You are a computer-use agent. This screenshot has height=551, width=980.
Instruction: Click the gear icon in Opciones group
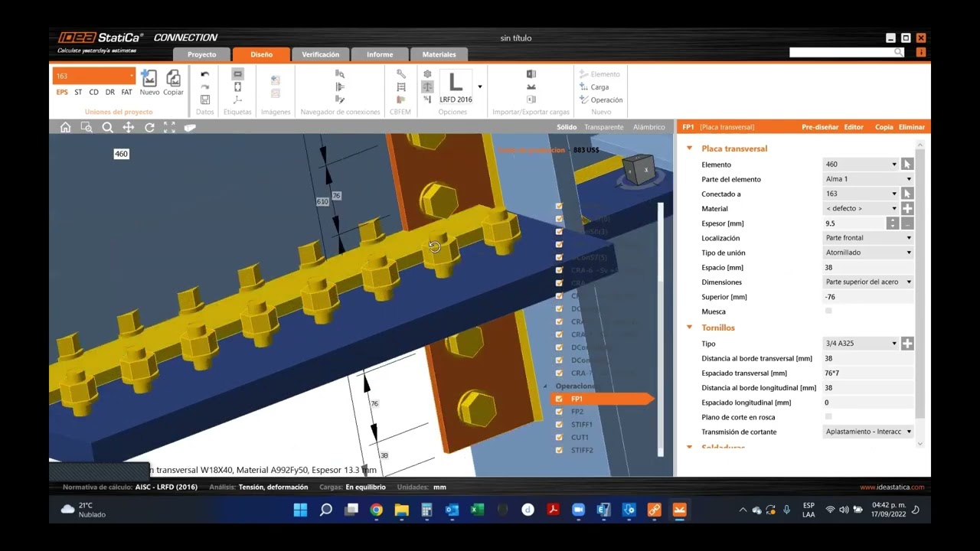point(427,74)
